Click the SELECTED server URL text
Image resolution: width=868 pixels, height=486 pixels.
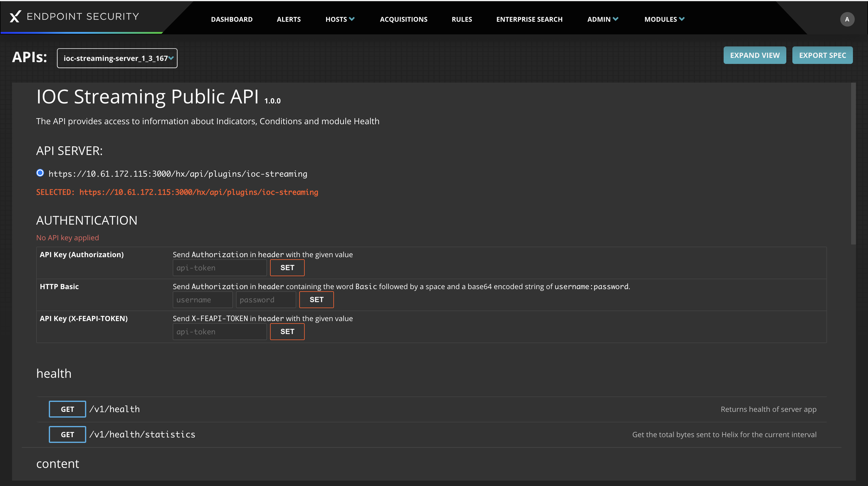pos(177,192)
